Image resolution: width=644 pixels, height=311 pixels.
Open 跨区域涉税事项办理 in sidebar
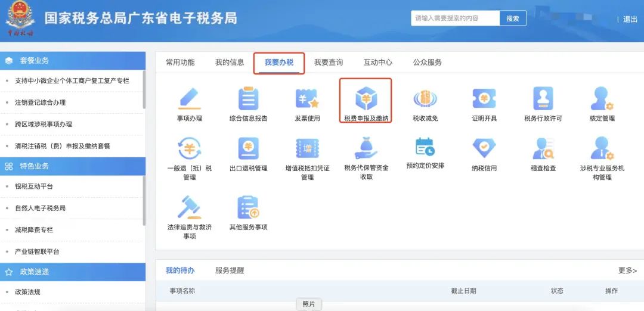coord(44,125)
